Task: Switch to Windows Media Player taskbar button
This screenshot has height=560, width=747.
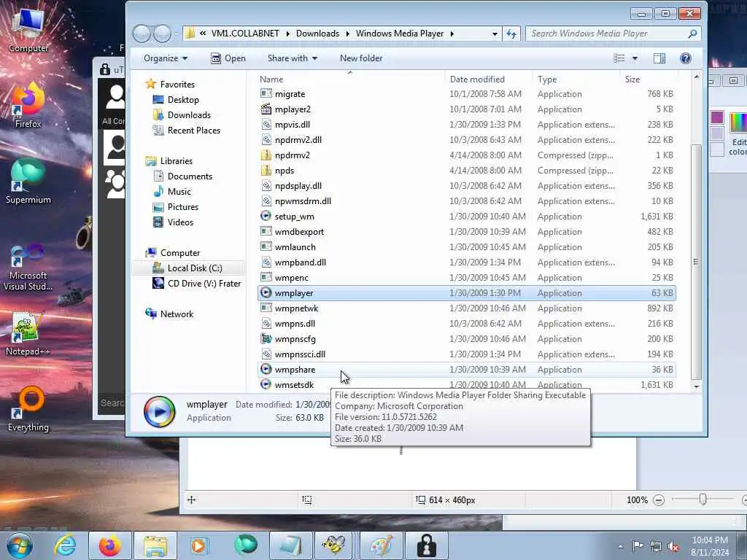Action: pos(198,545)
